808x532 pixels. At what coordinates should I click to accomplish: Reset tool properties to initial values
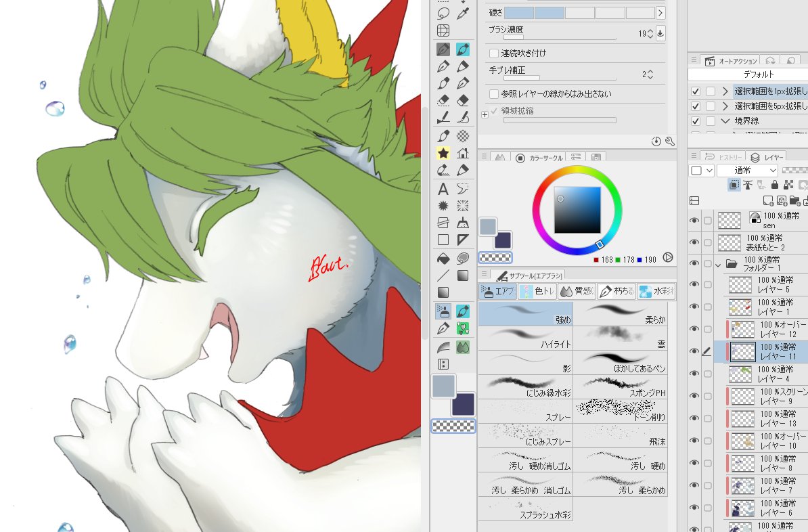[x=656, y=141]
